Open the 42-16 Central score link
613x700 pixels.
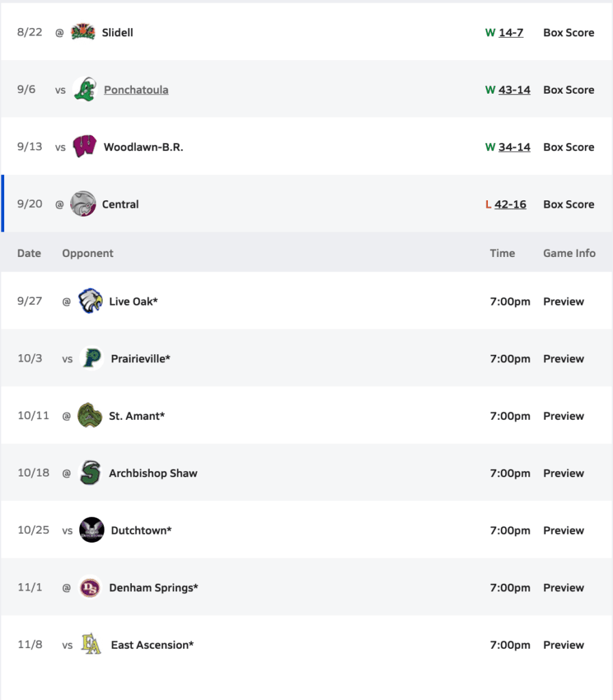click(510, 204)
